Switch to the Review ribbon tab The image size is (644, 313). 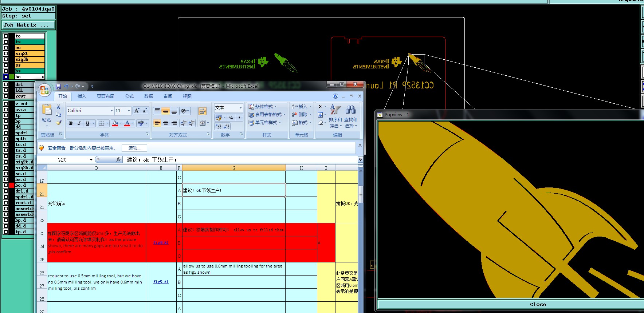coord(168,96)
